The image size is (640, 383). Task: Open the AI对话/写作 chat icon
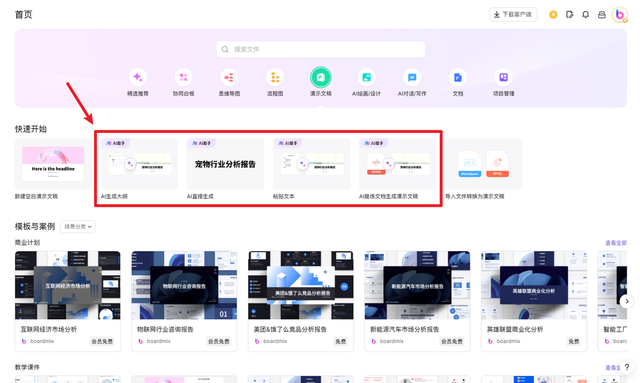pos(412,77)
